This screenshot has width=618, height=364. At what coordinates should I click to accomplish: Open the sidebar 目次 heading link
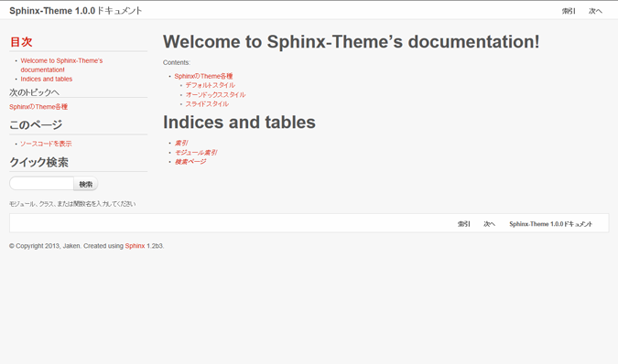[21, 42]
